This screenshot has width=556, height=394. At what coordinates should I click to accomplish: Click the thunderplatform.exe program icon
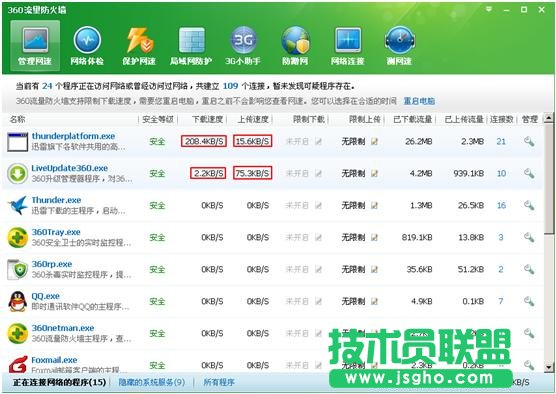pyautogui.click(x=18, y=142)
